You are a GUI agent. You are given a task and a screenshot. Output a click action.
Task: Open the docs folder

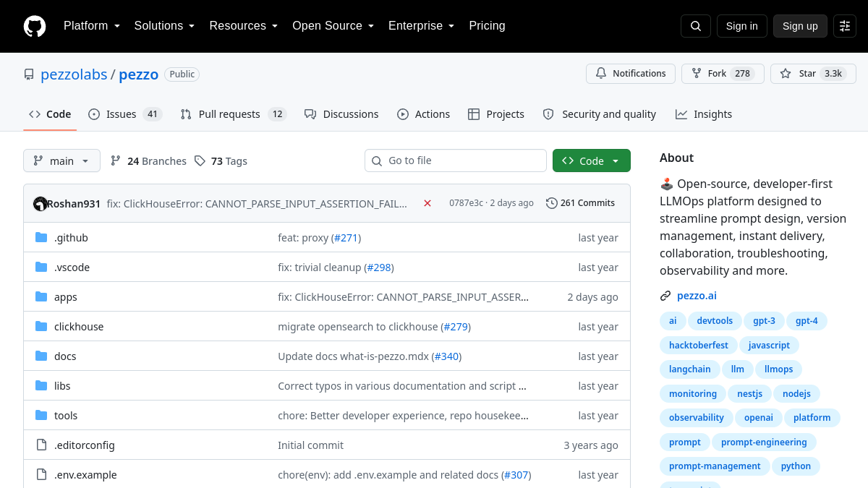click(65, 356)
